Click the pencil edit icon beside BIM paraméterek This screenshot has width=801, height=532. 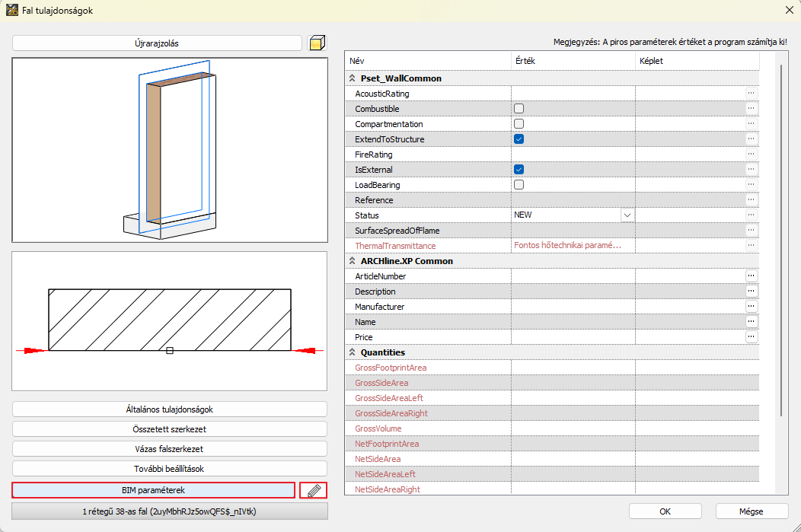[313, 491]
